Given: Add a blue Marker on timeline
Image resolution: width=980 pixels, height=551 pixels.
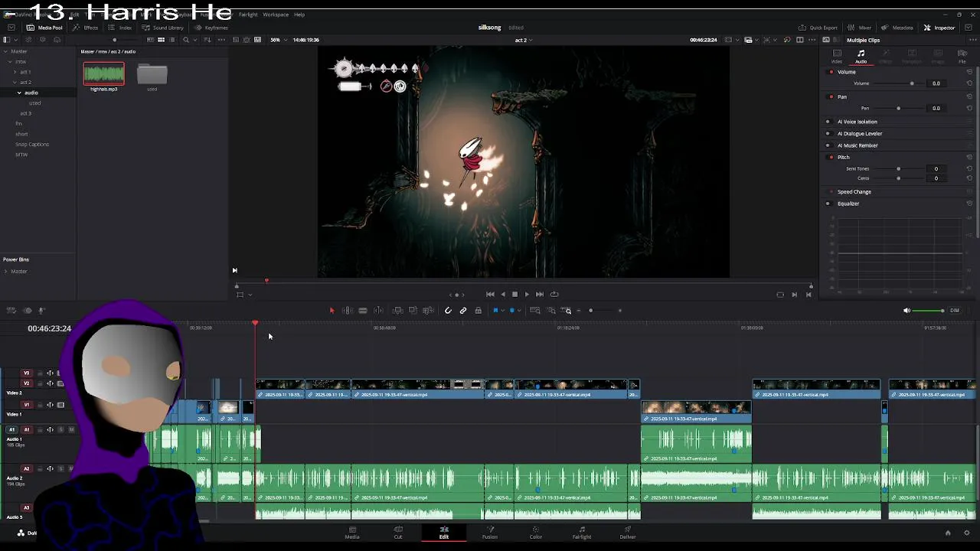Looking at the screenshot, I should (512, 311).
